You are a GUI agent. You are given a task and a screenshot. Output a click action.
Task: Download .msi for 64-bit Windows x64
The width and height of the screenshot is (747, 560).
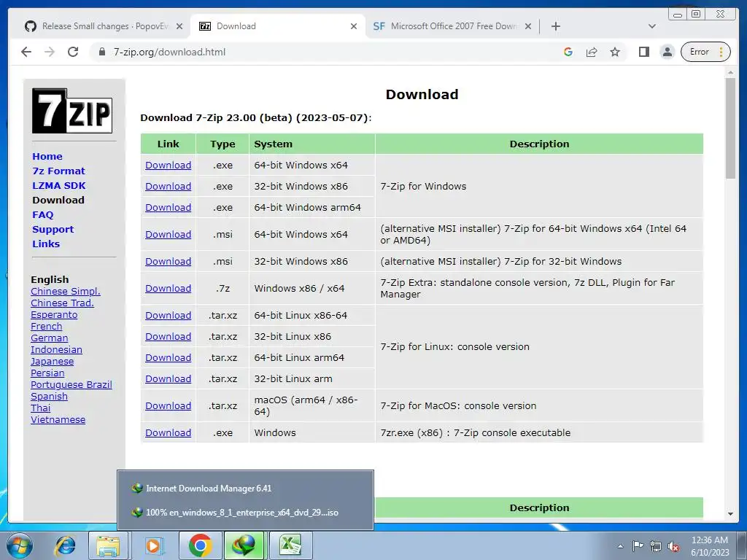pos(169,234)
